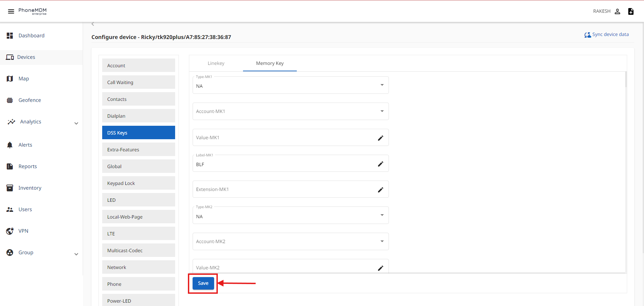Viewport: 644px width, 306px height.
Task: Click the Save button
Action: point(203,283)
